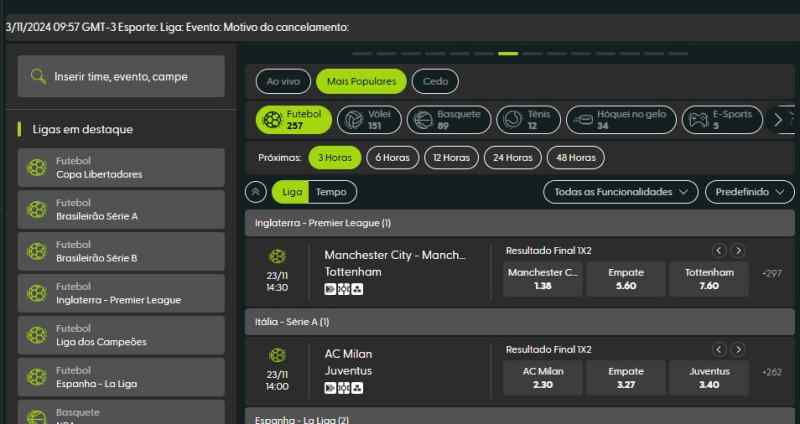Collapse Itália - Série A (1) section
The image size is (800, 424).
click(x=519, y=322)
